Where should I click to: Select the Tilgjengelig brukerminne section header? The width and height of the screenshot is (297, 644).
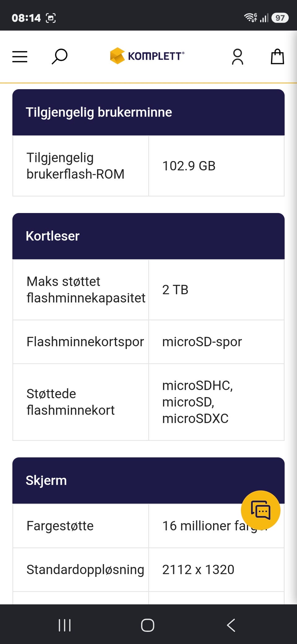click(148, 112)
